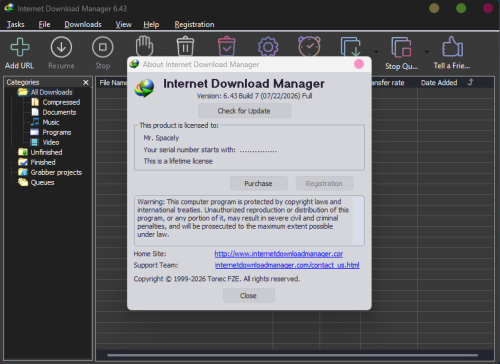The height and width of the screenshot is (364, 500).
Task: Select the Finished folder
Action: [43, 162]
